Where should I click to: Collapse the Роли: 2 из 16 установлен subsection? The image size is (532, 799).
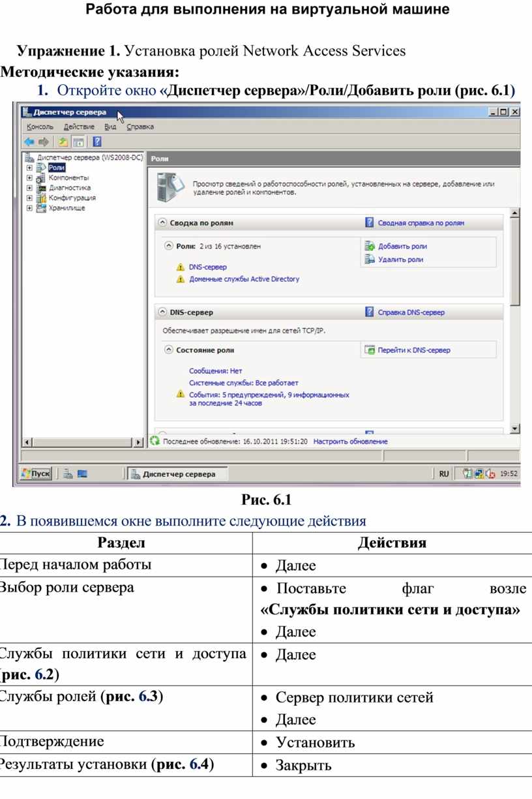click(x=169, y=247)
